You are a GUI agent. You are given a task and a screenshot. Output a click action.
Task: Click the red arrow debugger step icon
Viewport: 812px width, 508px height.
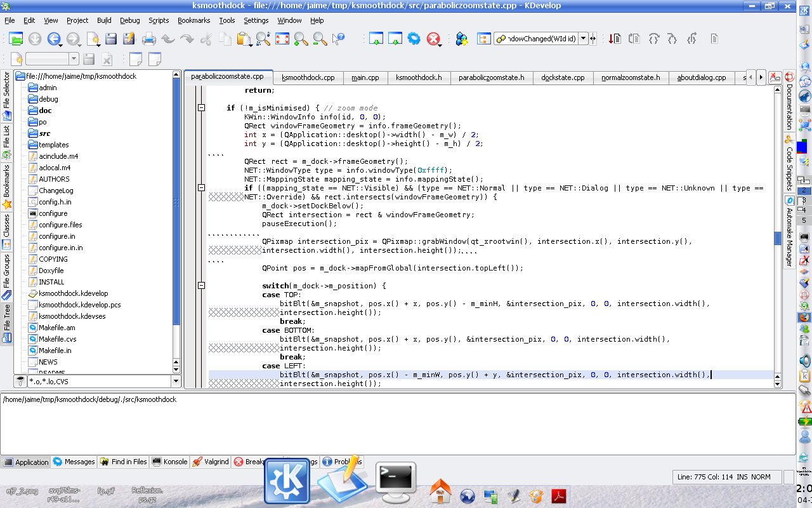point(614,39)
